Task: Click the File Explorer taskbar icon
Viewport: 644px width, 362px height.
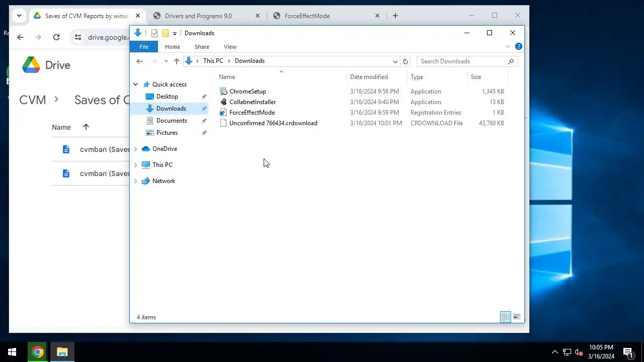Action: pos(62,352)
